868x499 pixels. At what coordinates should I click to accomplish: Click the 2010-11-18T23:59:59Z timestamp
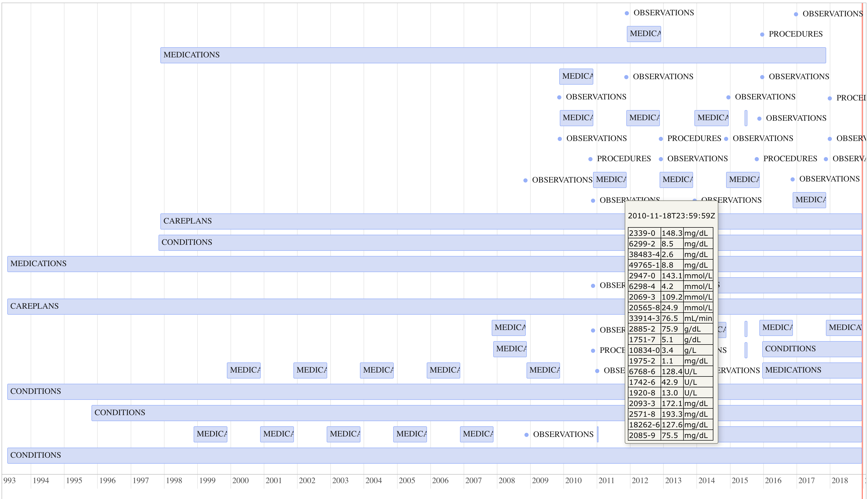[x=672, y=215]
